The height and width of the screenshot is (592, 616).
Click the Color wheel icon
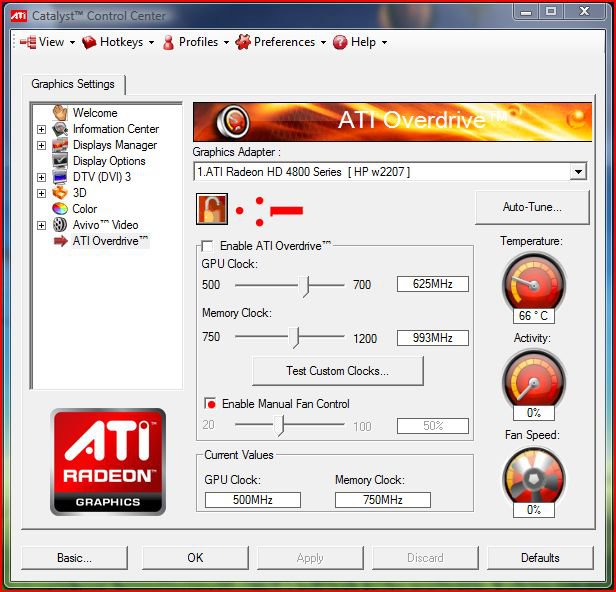[60, 209]
